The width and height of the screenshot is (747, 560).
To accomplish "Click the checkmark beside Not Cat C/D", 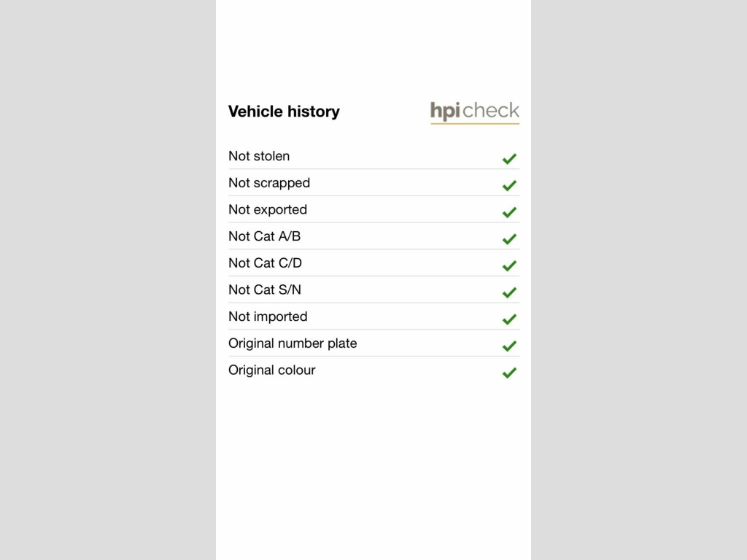I will [x=509, y=265].
